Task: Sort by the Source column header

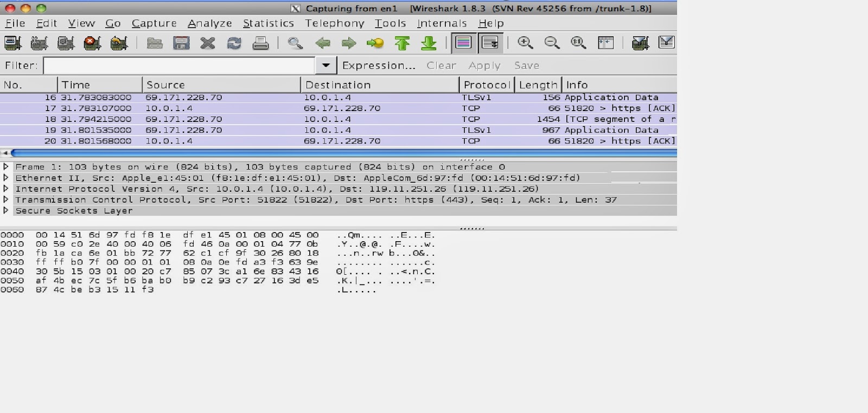Action: (222, 85)
